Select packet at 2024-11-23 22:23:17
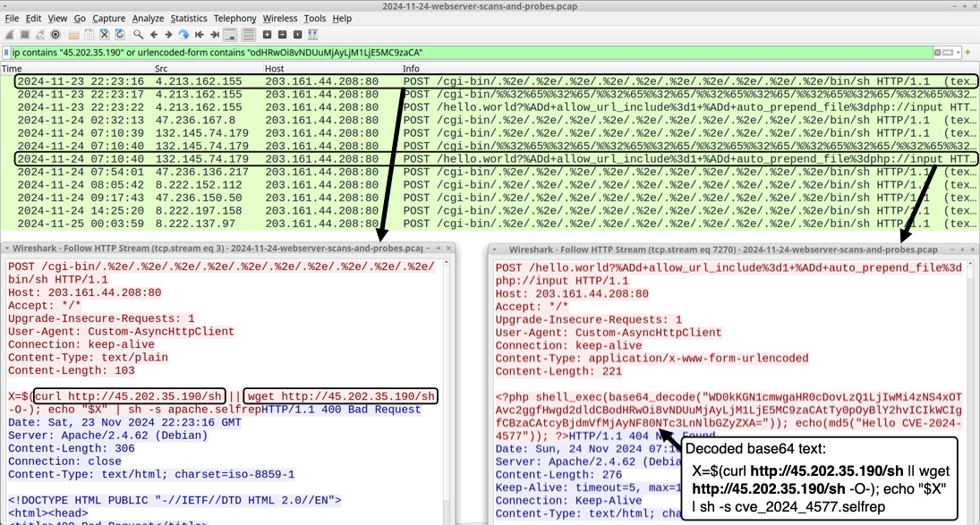This screenshot has width=980, height=525. 490,94
